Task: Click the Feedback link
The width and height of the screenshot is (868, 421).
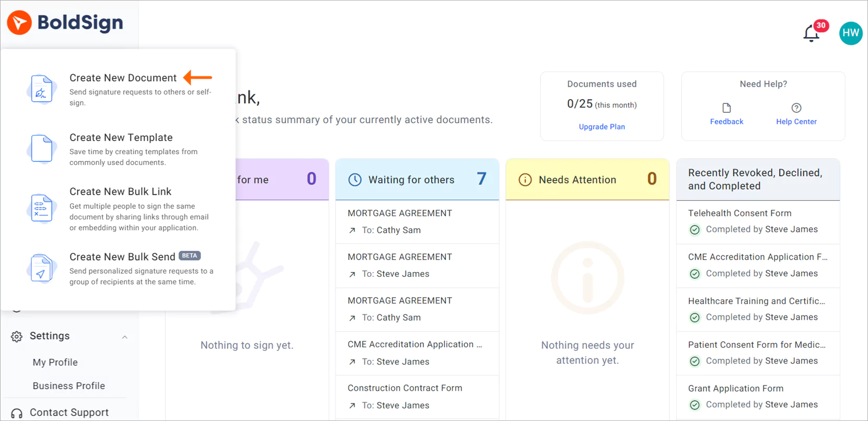Action: tap(726, 121)
